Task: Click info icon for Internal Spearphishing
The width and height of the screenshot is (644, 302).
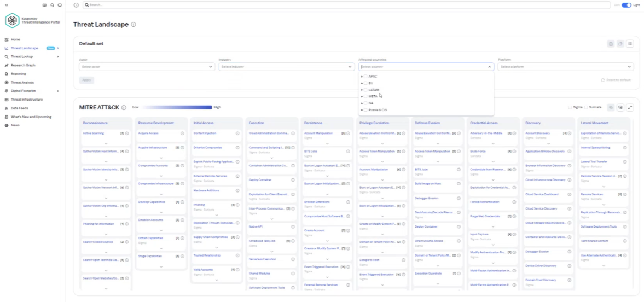Action: pos(625,148)
